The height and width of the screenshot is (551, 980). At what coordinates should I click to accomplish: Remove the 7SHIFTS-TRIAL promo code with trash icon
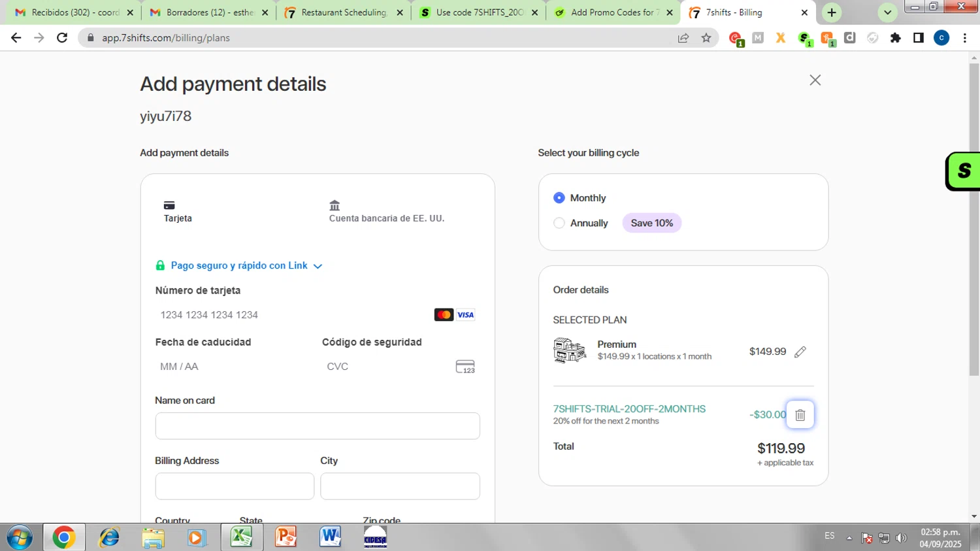point(800,415)
